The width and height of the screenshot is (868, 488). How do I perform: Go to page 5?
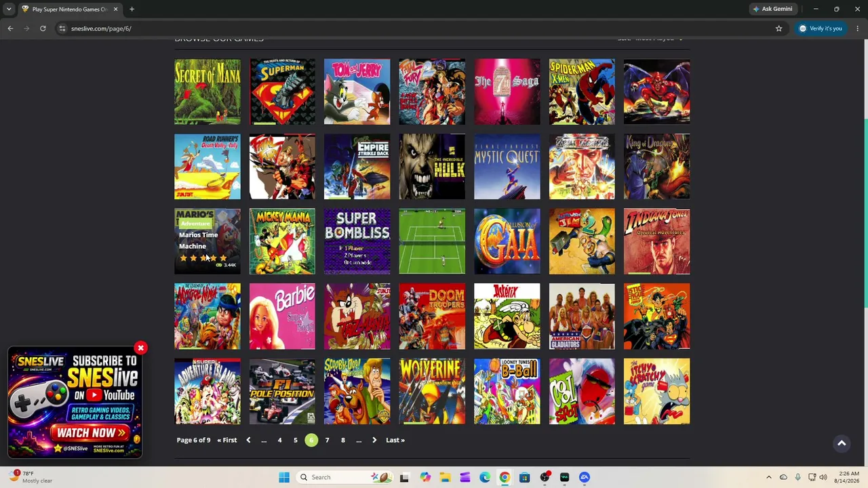[x=296, y=441]
